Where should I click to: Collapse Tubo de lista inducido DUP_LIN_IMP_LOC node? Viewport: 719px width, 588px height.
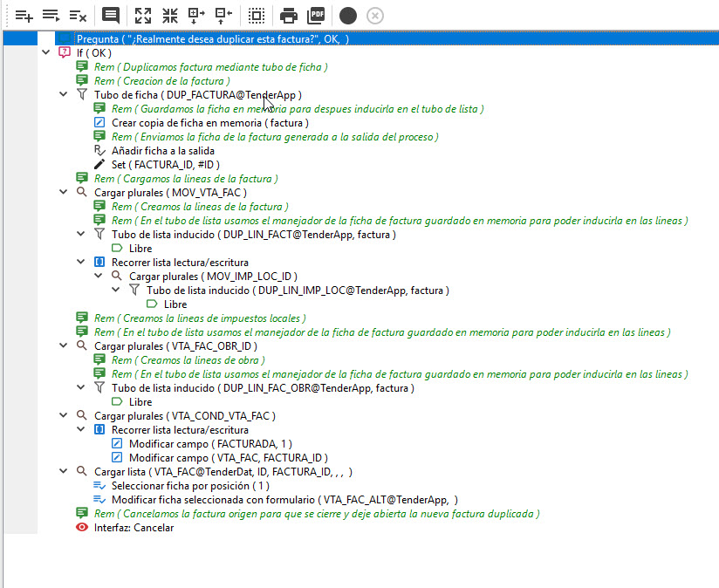click(x=115, y=290)
